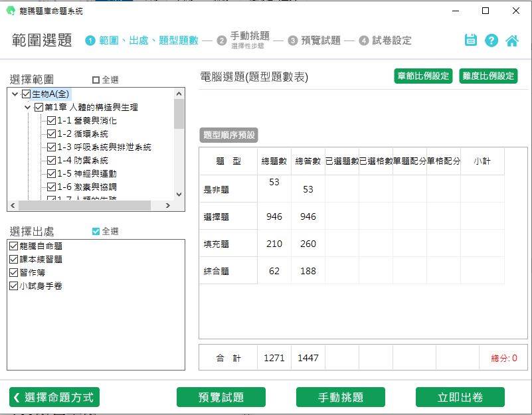
Task: Uncheck 1-5 神經與運動 checkbox
Action: coord(51,173)
